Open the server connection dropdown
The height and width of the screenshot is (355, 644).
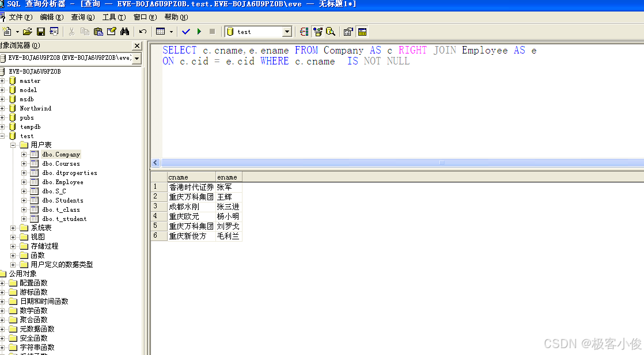click(x=137, y=58)
